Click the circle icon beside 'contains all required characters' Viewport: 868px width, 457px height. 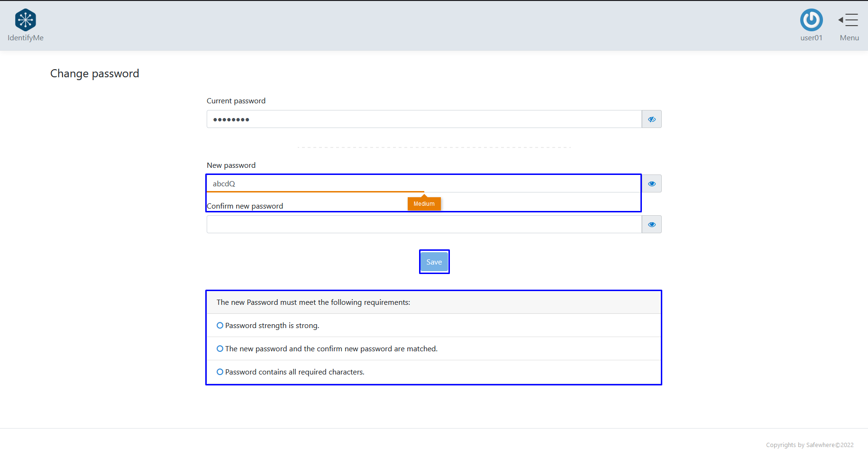tap(220, 372)
